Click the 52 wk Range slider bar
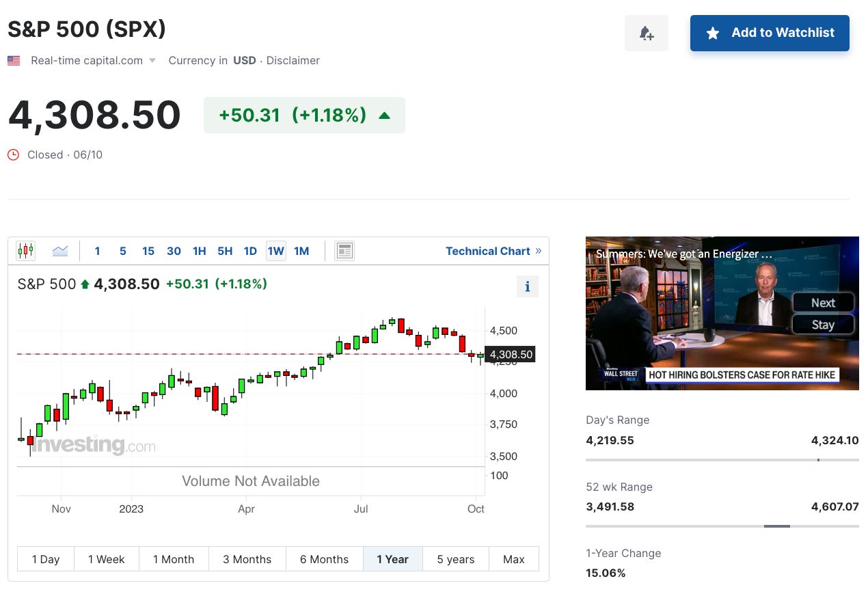This screenshot has height=596, width=868. pyautogui.click(x=722, y=526)
